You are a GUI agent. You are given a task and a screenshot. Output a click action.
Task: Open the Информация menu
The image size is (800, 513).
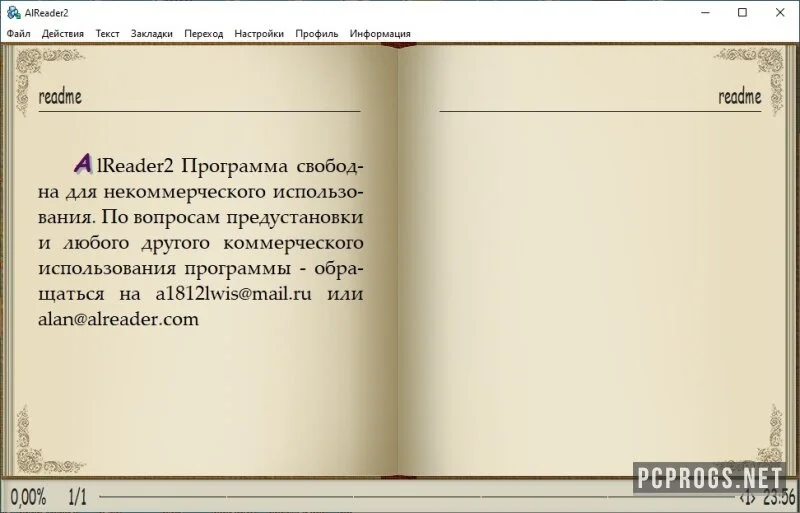point(380,34)
